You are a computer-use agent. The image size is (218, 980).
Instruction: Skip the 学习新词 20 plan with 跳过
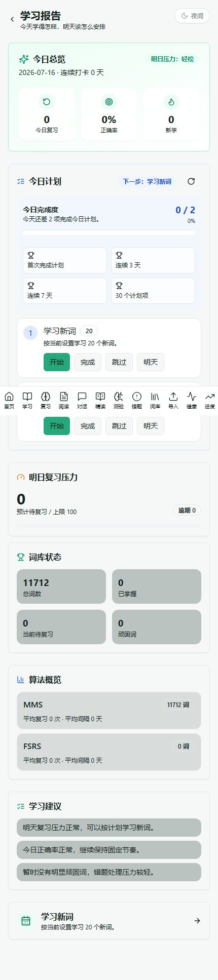point(119,362)
